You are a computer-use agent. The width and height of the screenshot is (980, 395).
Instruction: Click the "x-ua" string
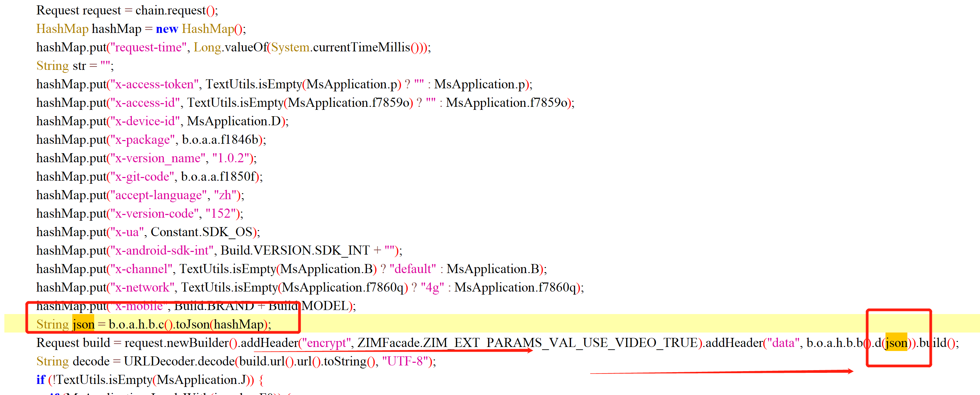[x=127, y=232]
